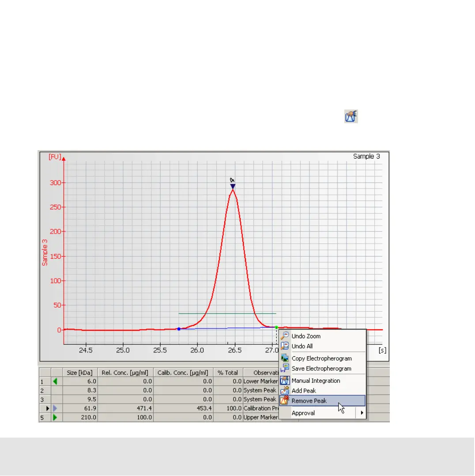The image size is (475, 476).
Task: Click the Undo All icon in the menu
Action: click(285, 346)
